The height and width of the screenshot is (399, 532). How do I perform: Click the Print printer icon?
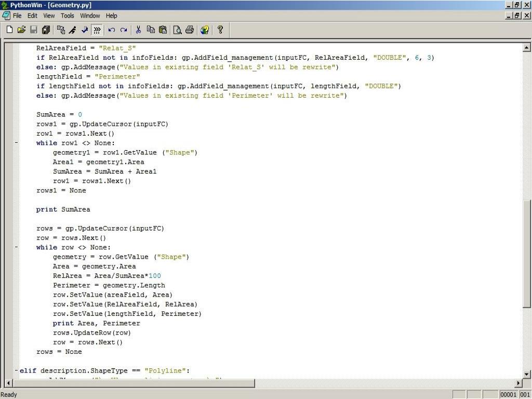190,30
